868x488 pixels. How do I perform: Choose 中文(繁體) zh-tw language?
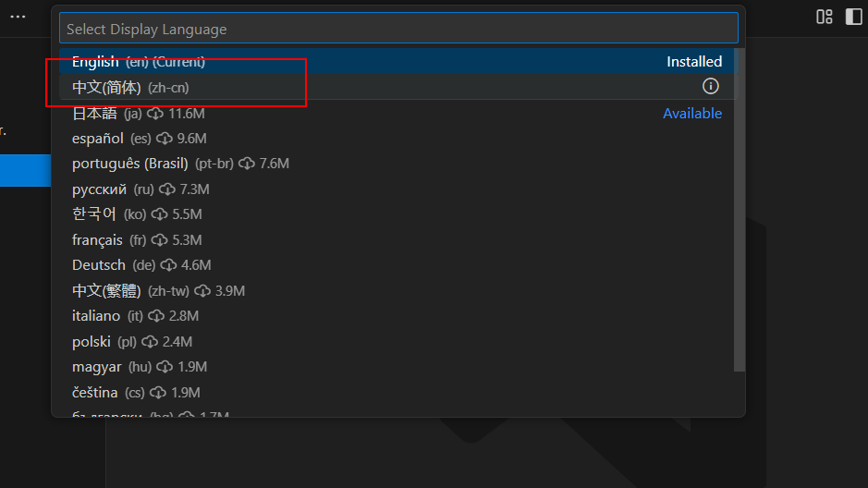(x=106, y=290)
